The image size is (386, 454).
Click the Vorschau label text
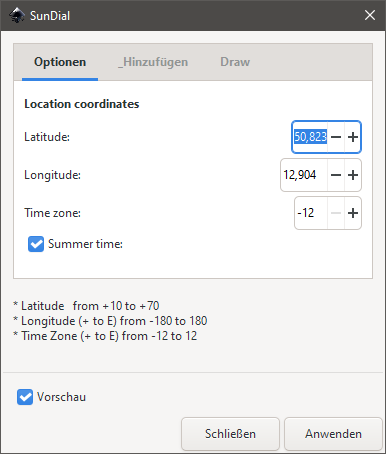(x=61, y=397)
